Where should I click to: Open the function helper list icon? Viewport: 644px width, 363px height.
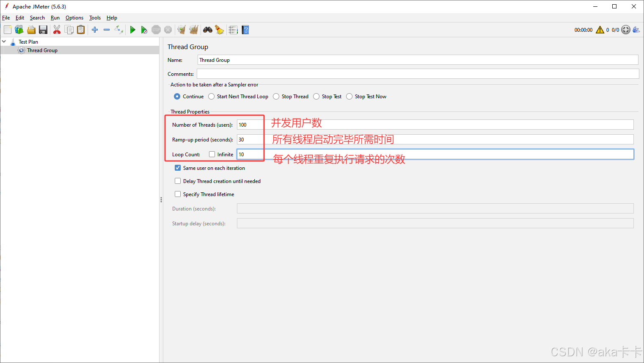tap(233, 30)
